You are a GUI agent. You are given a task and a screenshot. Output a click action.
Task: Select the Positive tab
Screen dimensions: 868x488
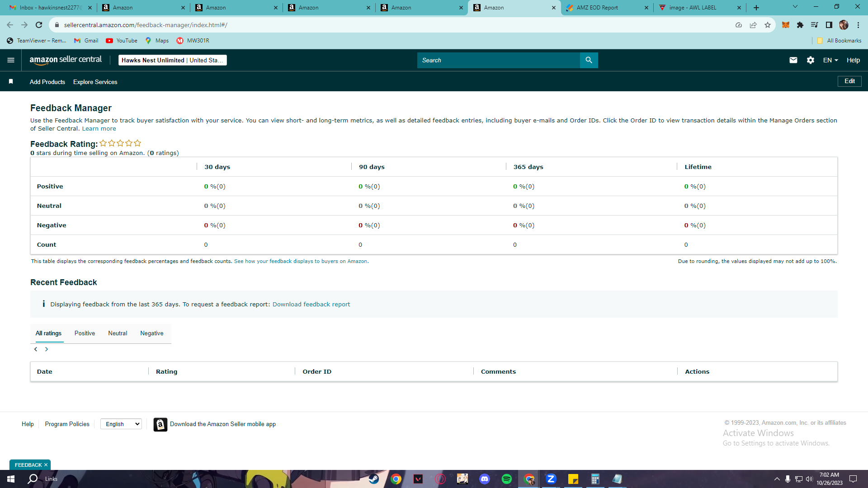tap(85, 333)
